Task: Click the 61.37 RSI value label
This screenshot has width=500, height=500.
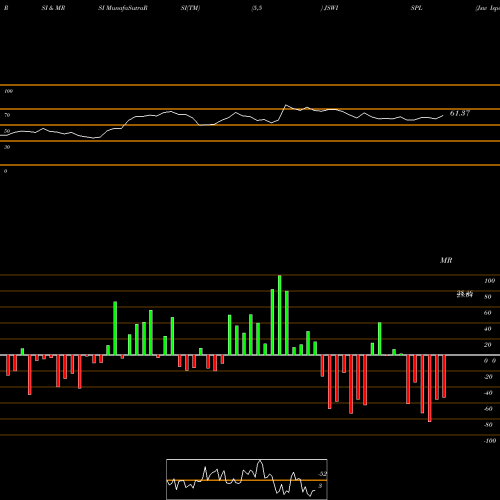Action: (460, 113)
